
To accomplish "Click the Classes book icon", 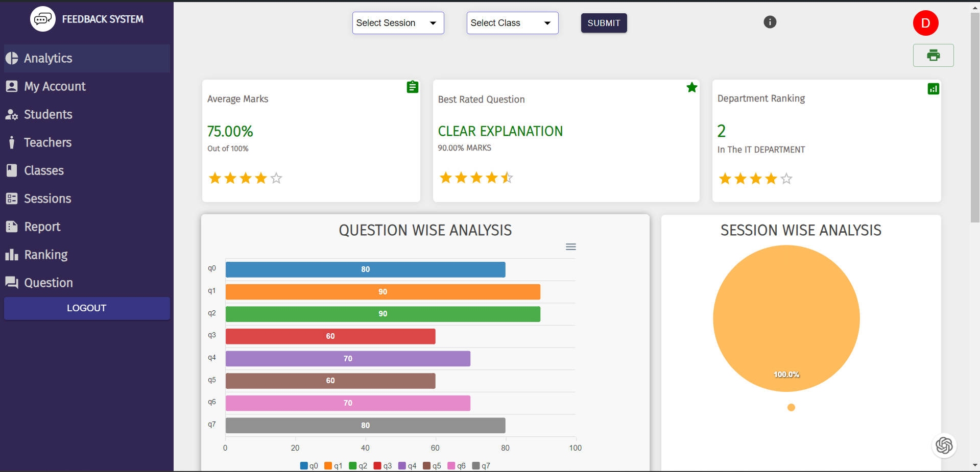I will tap(12, 170).
